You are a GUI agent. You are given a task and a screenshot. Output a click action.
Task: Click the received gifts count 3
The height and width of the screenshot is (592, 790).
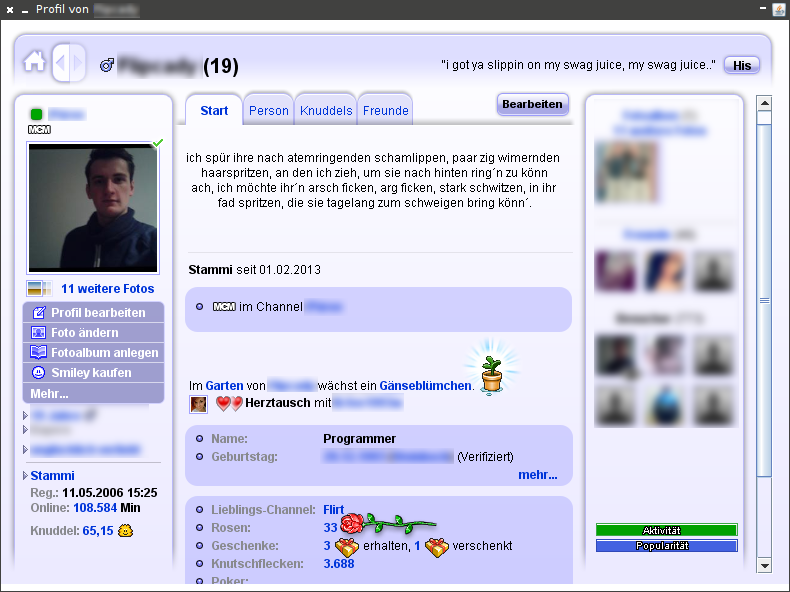pos(327,546)
